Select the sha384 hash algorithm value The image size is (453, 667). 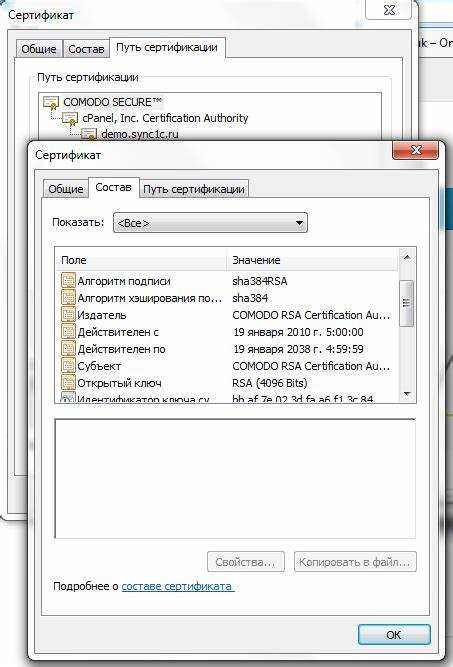pyautogui.click(x=250, y=298)
